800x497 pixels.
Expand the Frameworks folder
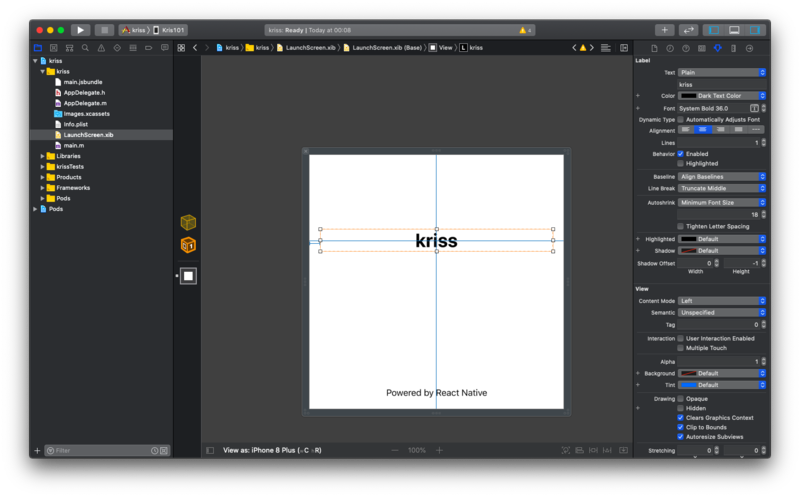42,188
